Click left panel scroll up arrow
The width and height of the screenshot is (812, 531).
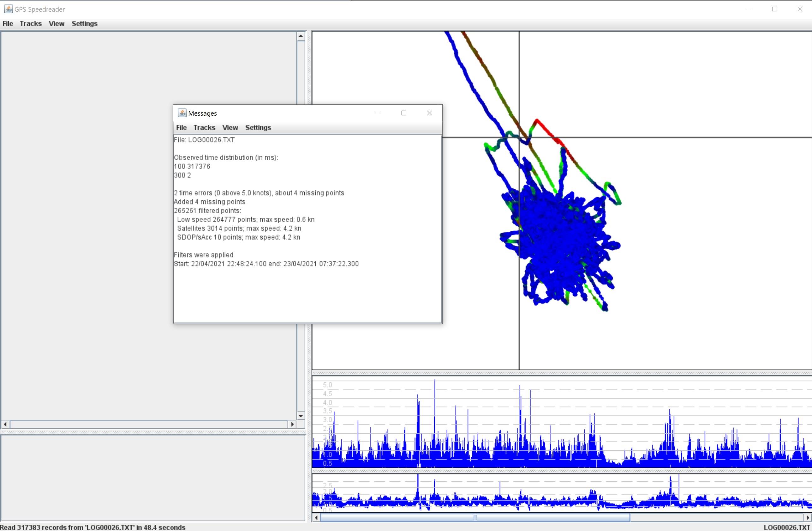pos(301,36)
